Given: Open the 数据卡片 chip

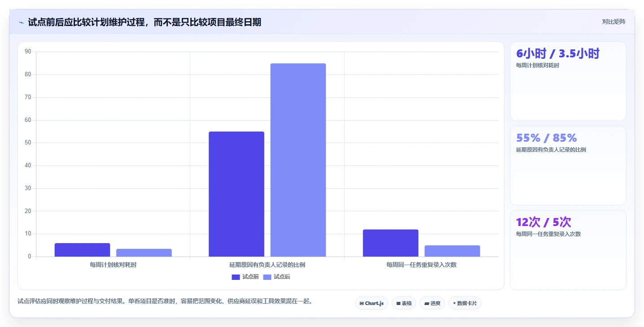Looking at the screenshot, I should point(465,303).
